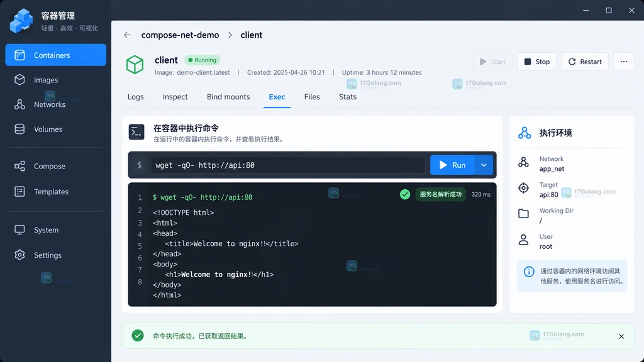Click the Compose share-nodes icon

(x=19, y=166)
